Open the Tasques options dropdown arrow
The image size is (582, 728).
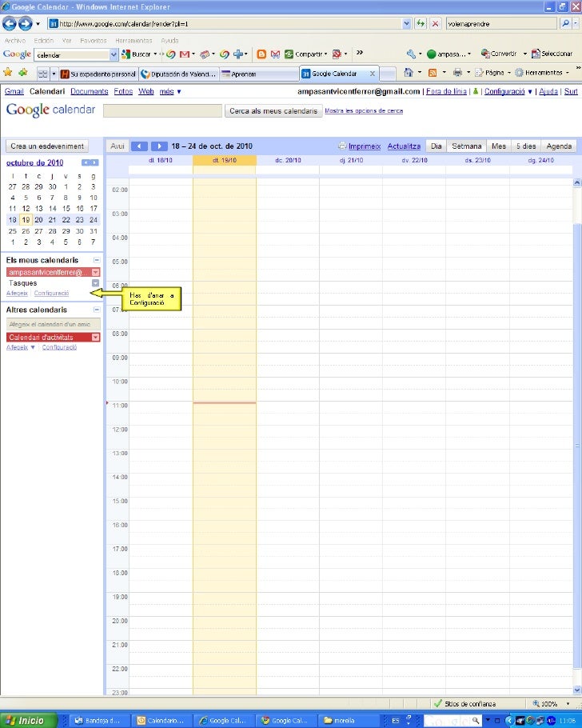tap(96, 283)
